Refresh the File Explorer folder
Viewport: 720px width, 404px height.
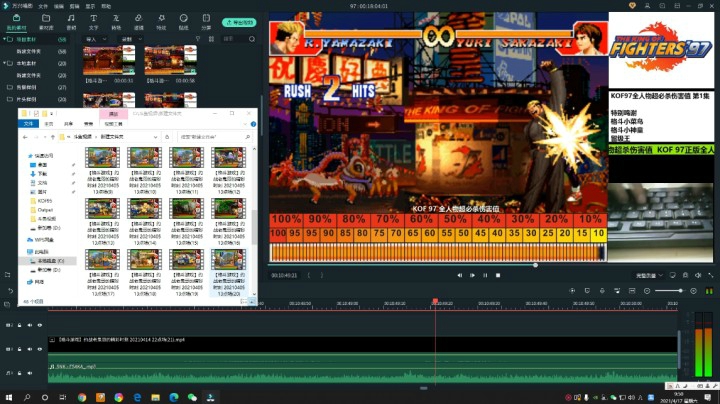tap(167, 137)
